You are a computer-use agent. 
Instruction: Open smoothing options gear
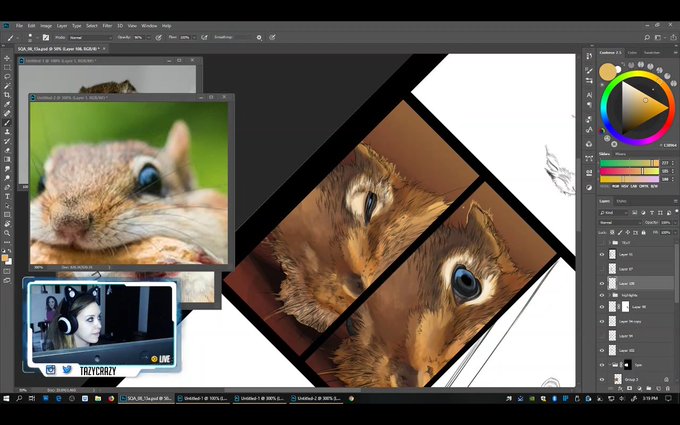point(259,38)
